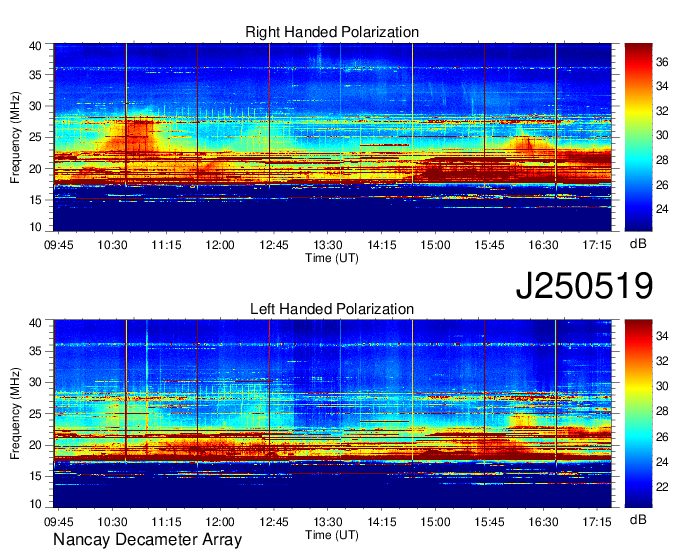Click "34" on Left Handed dB scale
This screenshot has width=680, height=552.
tap(662, 336)
